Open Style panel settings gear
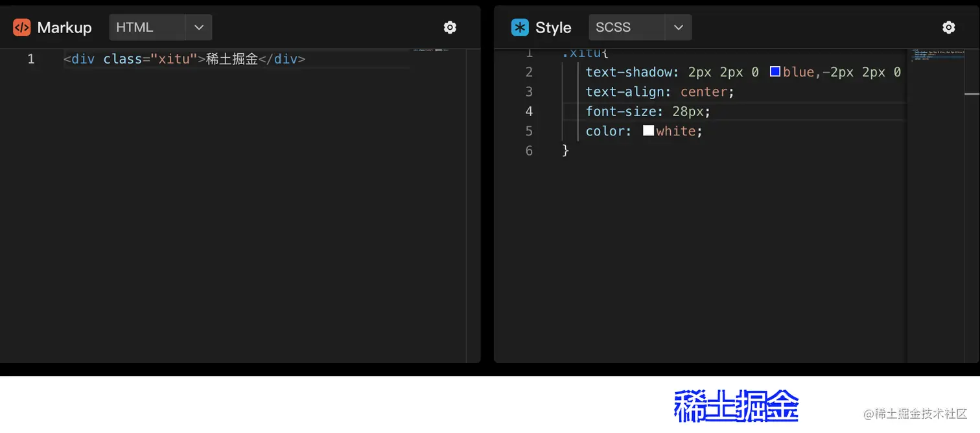This screenshot has height=433, width=980. (948, 27)
